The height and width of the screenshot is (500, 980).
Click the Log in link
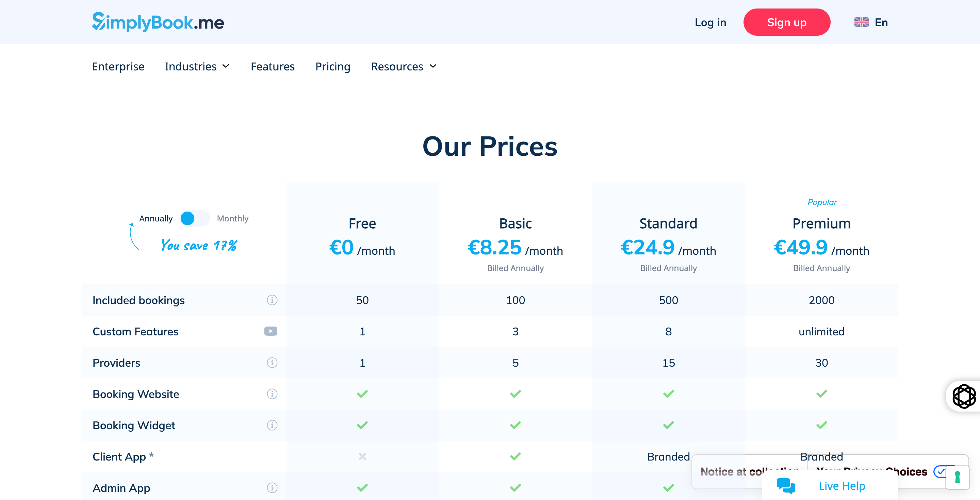tap(710, 22)
